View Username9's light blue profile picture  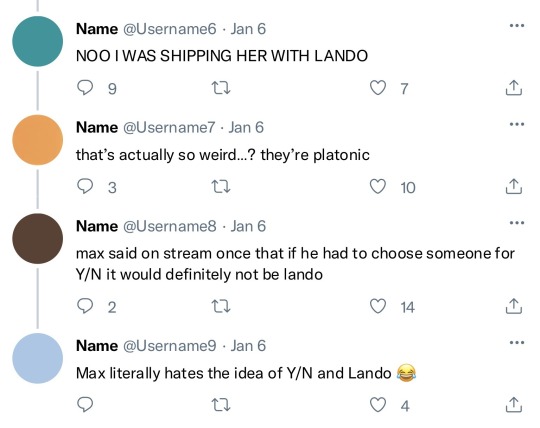click(x=38, y=358)
